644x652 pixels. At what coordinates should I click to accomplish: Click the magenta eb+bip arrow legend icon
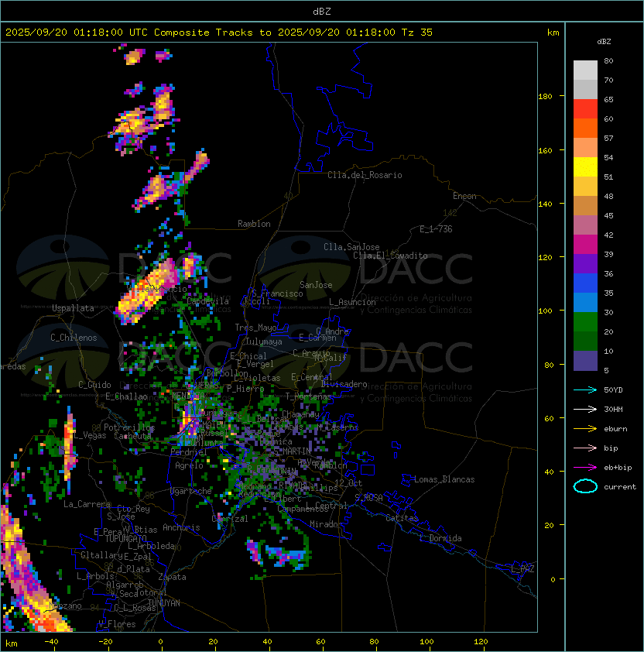(585, 468)
